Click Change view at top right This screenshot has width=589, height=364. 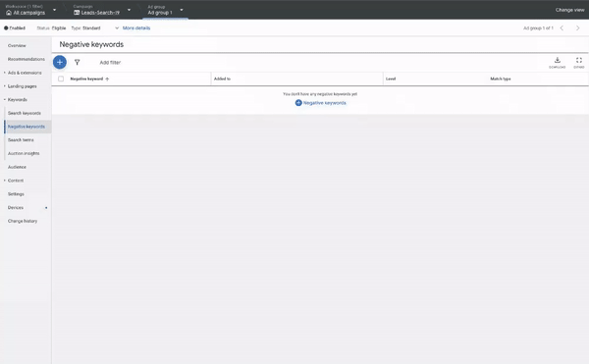coord(569,10)
